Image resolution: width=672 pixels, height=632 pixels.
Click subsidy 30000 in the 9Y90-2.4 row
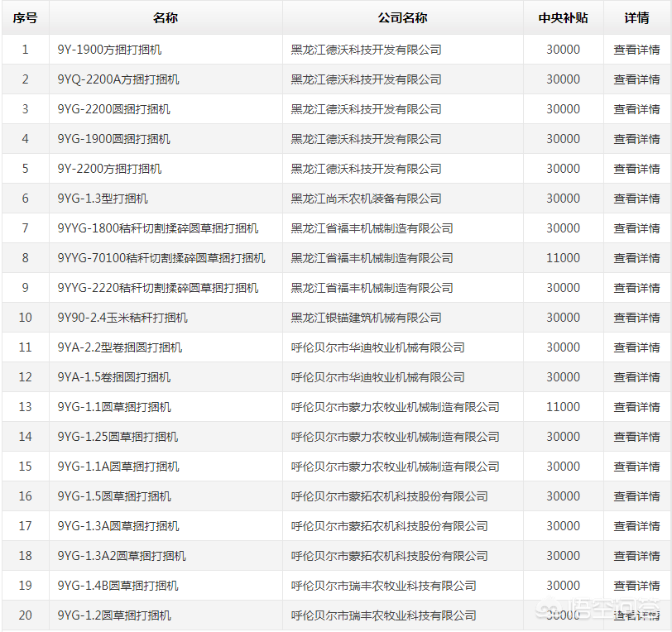coord(563,318)
